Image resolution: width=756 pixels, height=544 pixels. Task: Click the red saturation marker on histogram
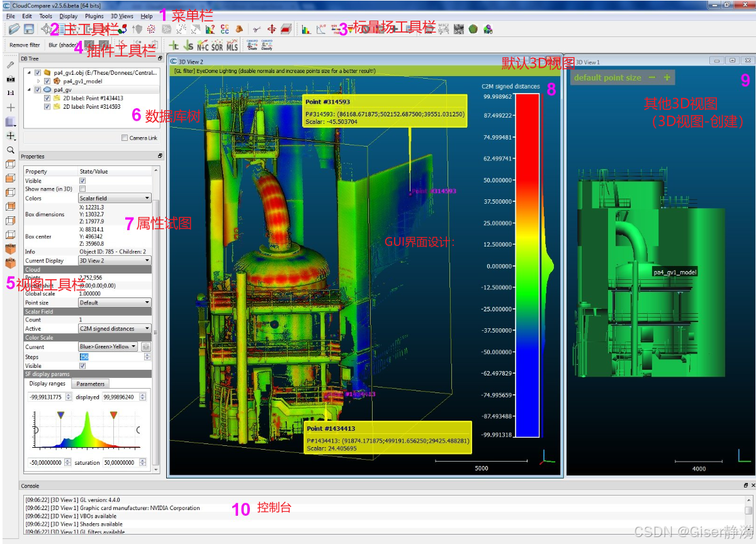[114, 415]
